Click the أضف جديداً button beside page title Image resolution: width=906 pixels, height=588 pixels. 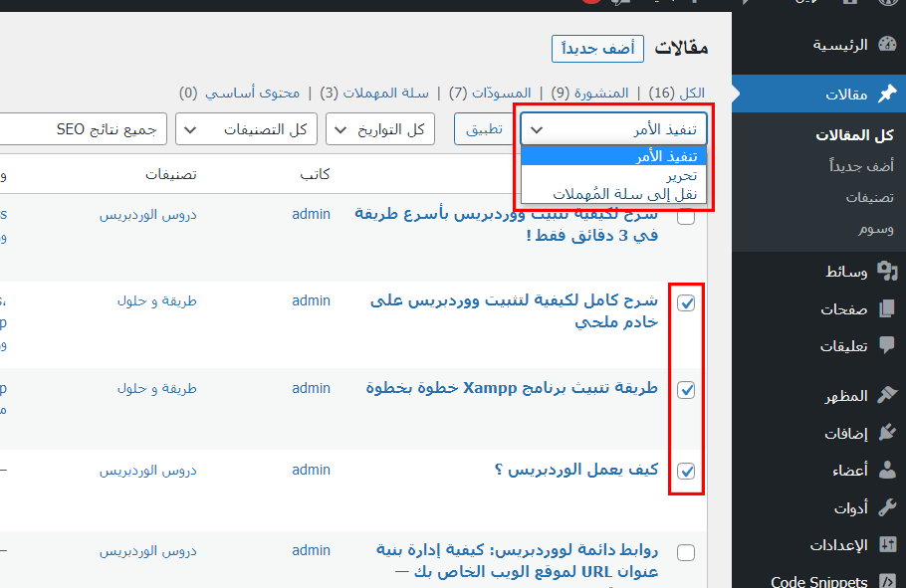(x=597, y=49)
